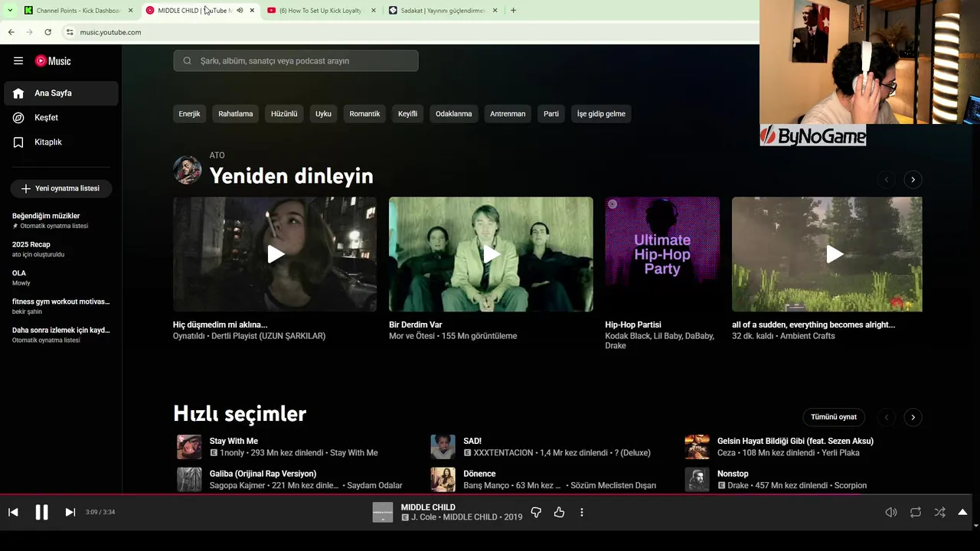Open Daha sonra izlemek için kaydedilenler playlist

point(61,334)
